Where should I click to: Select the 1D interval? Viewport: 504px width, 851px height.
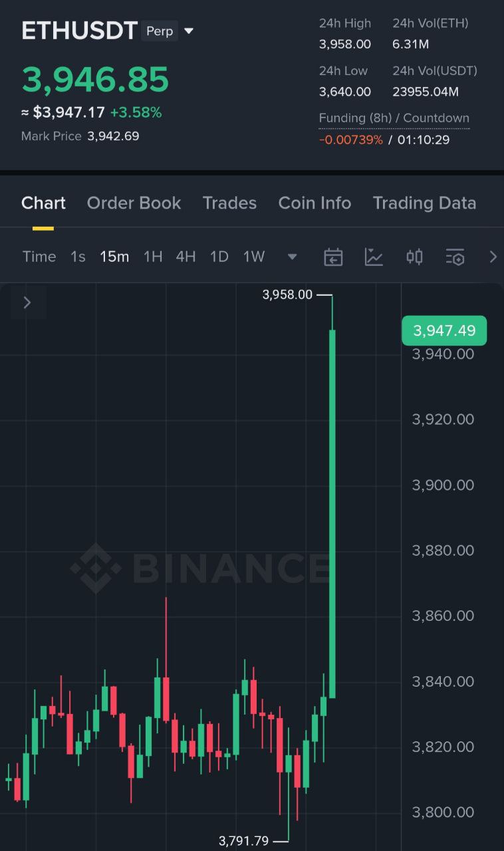pyautogui.click(x=219, y=257)
